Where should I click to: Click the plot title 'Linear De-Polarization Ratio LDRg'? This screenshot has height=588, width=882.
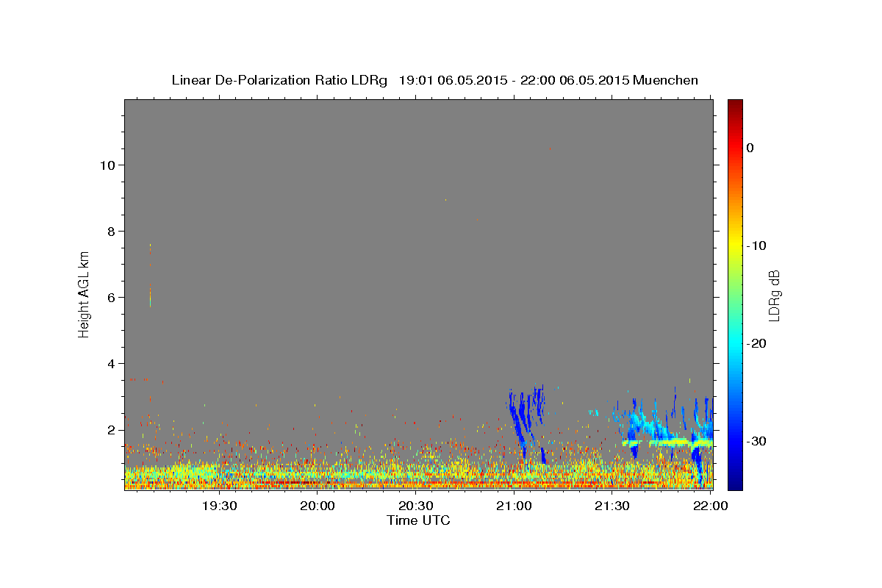coord(279,80)
